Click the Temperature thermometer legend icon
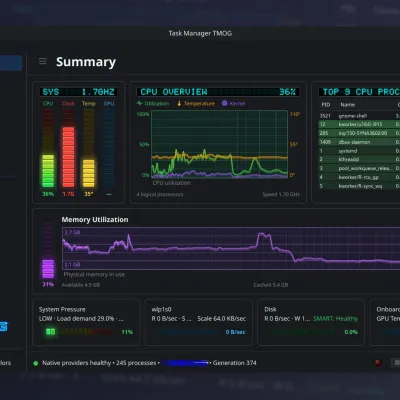The width and height of the screenshot is (400, 400). click(179, 103)
